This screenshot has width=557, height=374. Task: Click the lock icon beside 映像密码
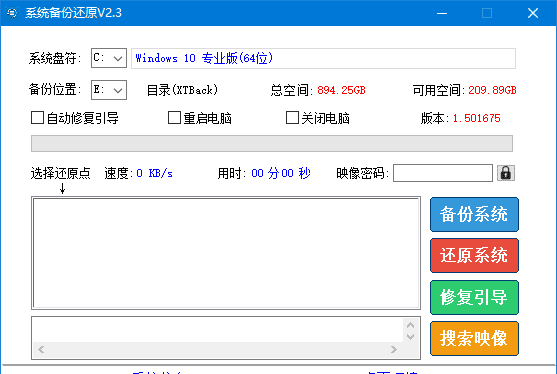coord(505,173)
